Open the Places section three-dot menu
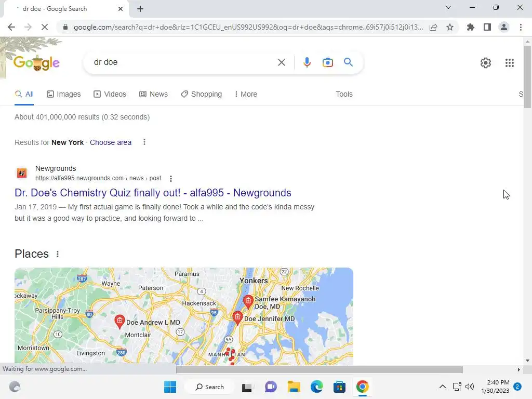532x399 pixels. click(x=58, y=254)
